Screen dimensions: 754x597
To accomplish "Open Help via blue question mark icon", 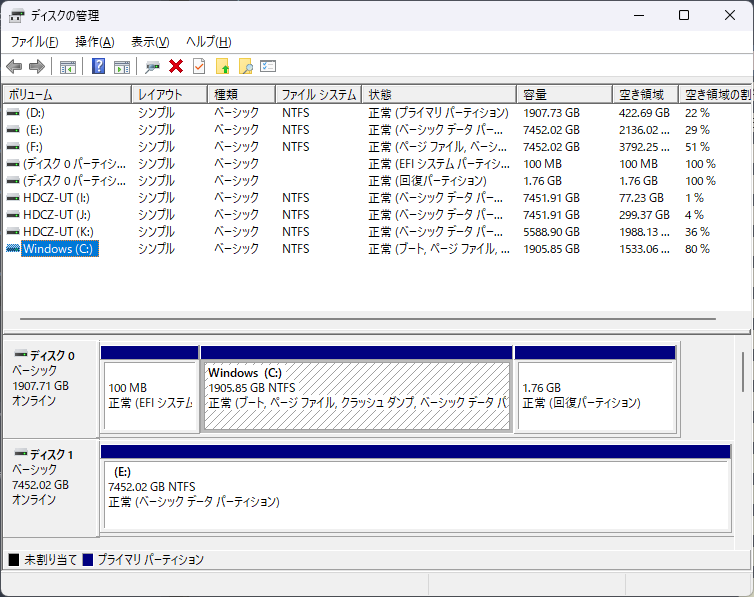I will click(x=99, y=67).
